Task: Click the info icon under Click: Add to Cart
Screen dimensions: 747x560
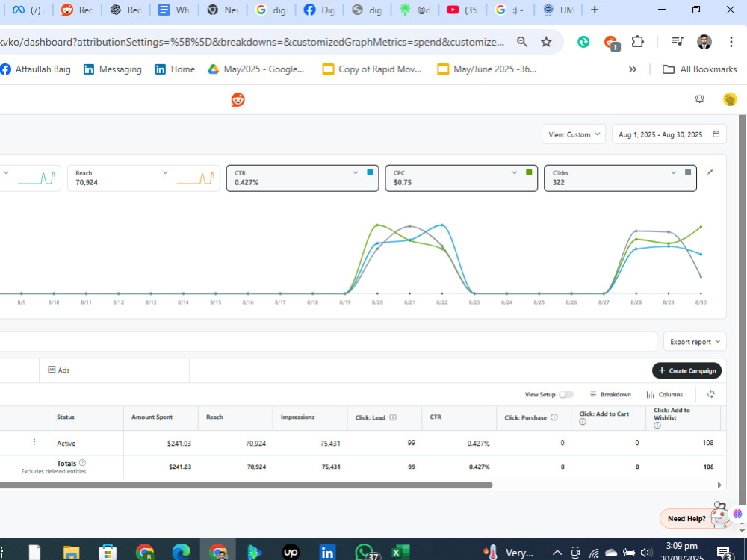Action: (x=582, y=422)
